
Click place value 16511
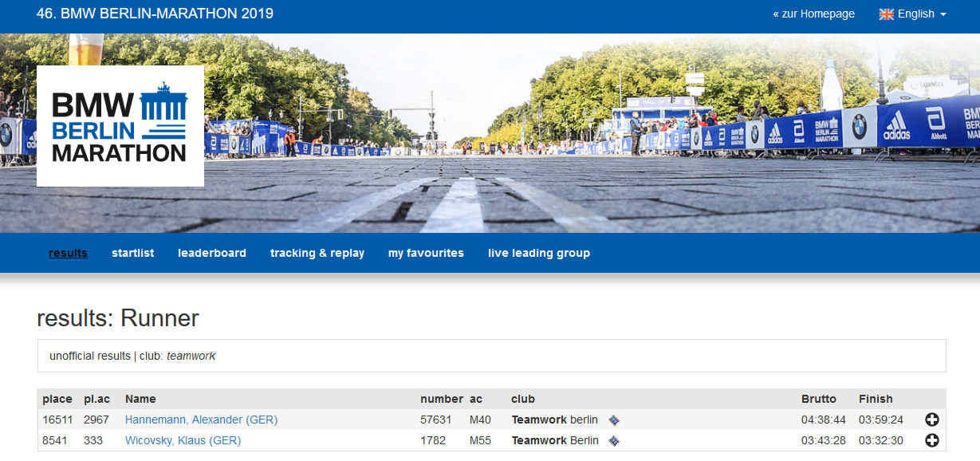click(x=57, y=420)
